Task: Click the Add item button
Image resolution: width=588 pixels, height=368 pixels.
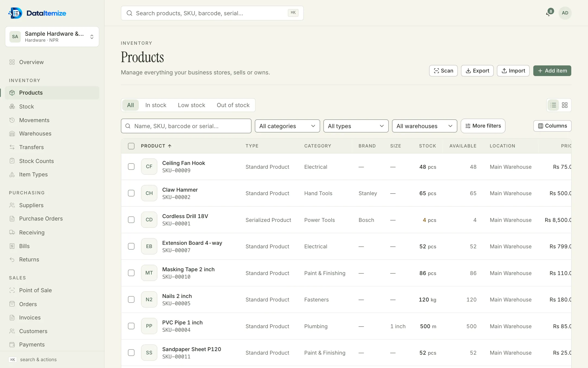Action: (552, 71)
